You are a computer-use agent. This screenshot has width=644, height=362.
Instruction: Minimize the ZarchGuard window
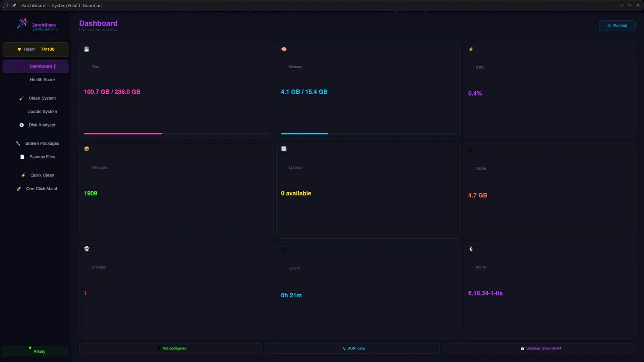click(x=622, y=6)
